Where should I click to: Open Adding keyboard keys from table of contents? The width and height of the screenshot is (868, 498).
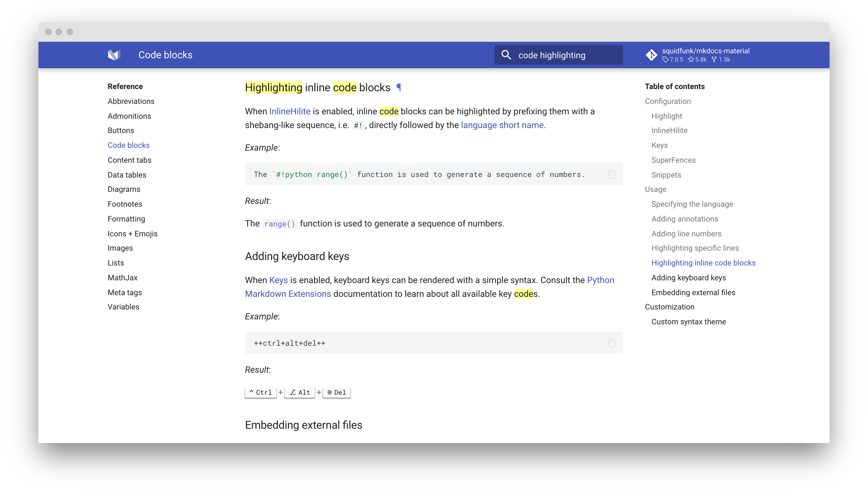(x=689, y=277)
